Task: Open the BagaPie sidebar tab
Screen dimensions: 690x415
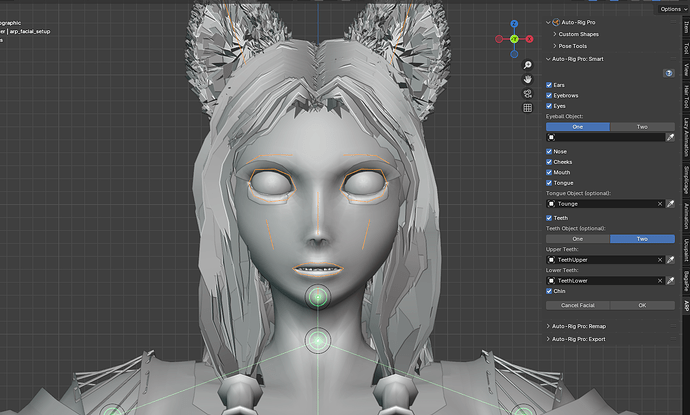Action: [686, 282]
